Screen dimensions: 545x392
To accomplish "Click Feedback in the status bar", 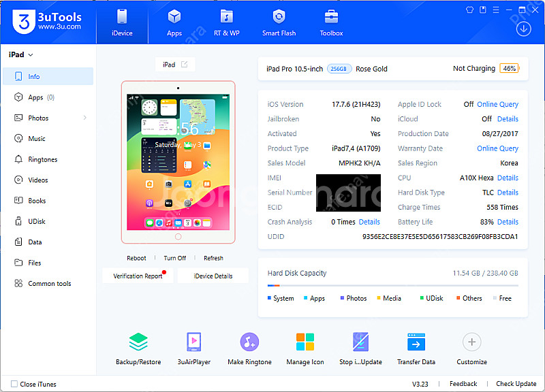I will point(463,384).
